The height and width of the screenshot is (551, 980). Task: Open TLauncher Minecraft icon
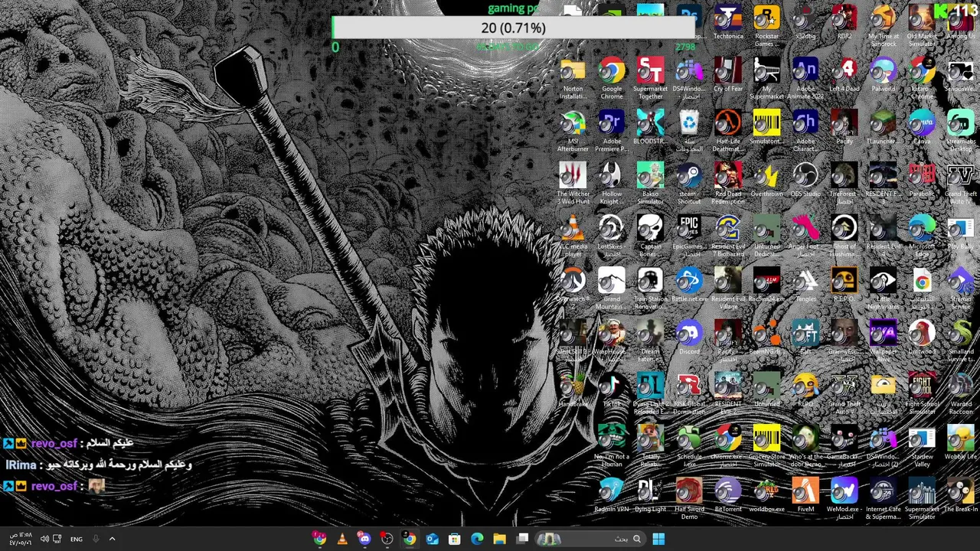[884, 128]
